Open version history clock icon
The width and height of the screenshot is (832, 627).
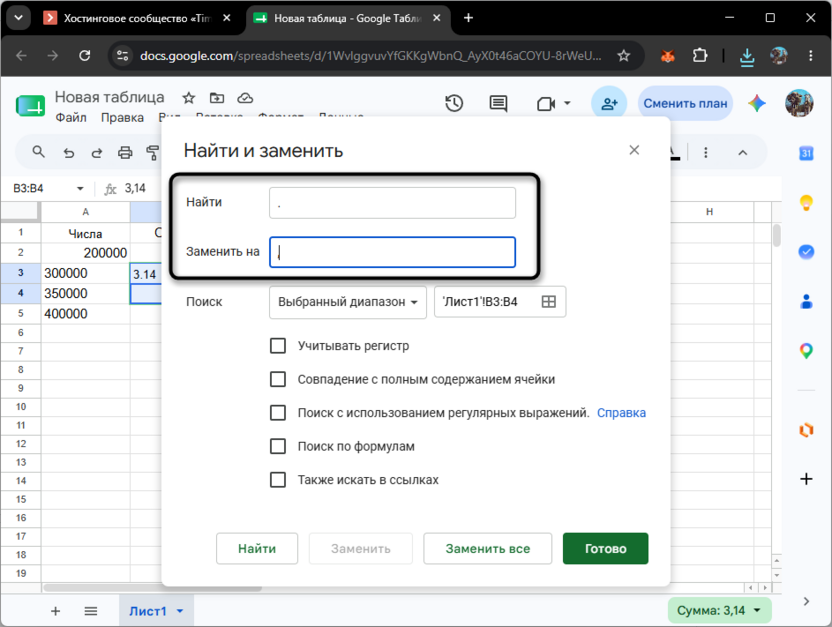(454, 103)
